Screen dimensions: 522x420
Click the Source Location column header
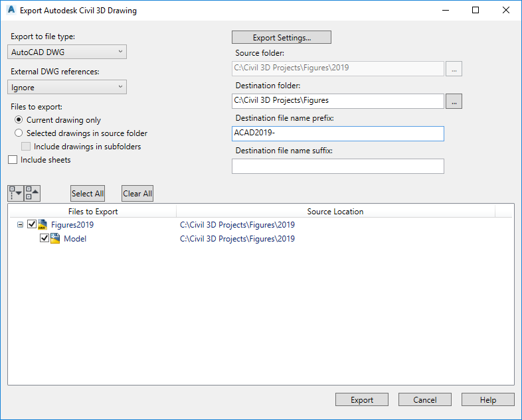coord(335,212)
